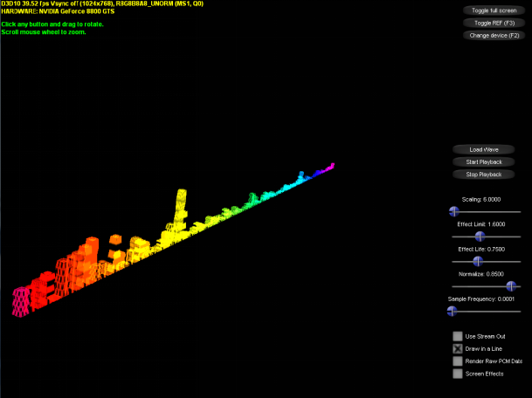Image resolution: width=532 pixels, height=398 pixels.
Task: Open the Change device (F2) dialog
Action: (492, 36)
